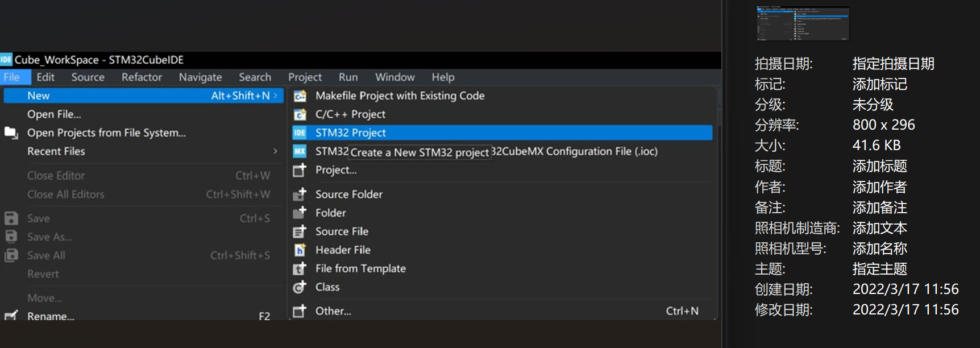This screenshot has width=980, height=348.
Task: Click 指定拍摄日期 to set the capture date
Action: click(x=893, y=64)
